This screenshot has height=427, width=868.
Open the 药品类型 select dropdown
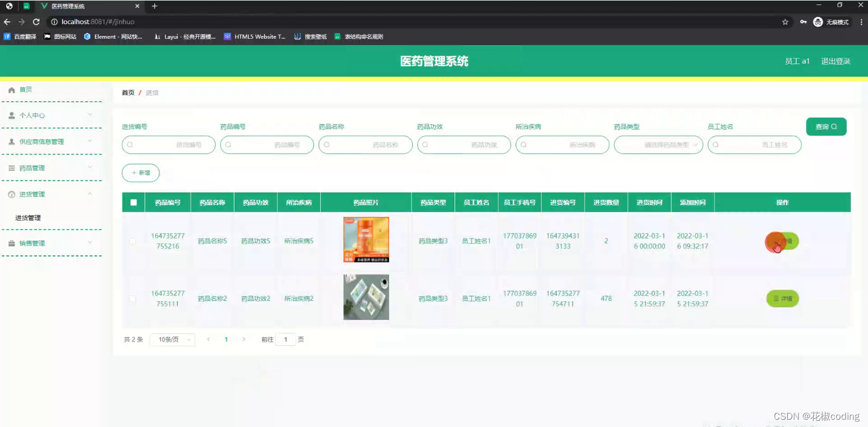pos(658,145)
